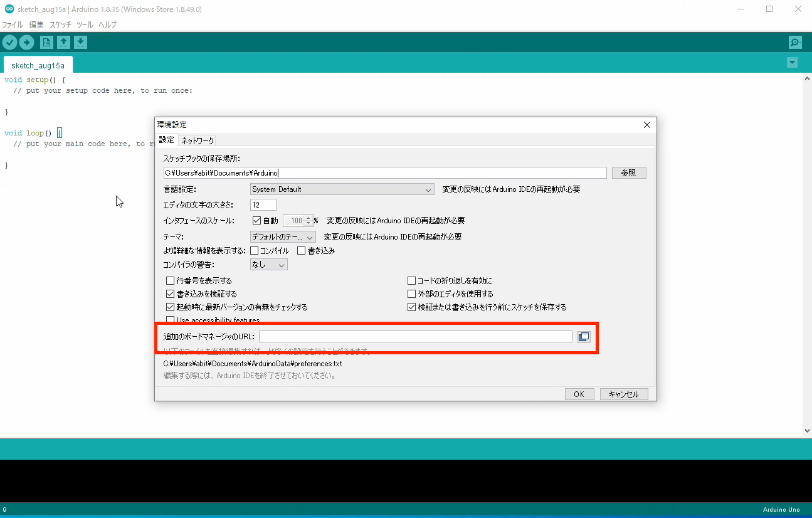Click the line number 9 in status bar
This screenshot has width=812, height=518.
(4, 510)
